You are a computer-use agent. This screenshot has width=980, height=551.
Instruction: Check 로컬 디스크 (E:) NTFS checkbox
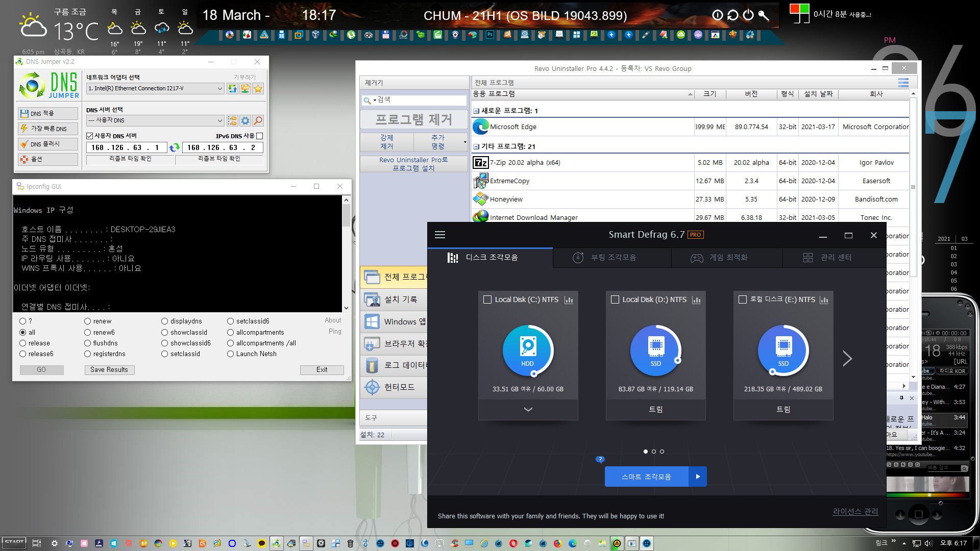(743, 299)
